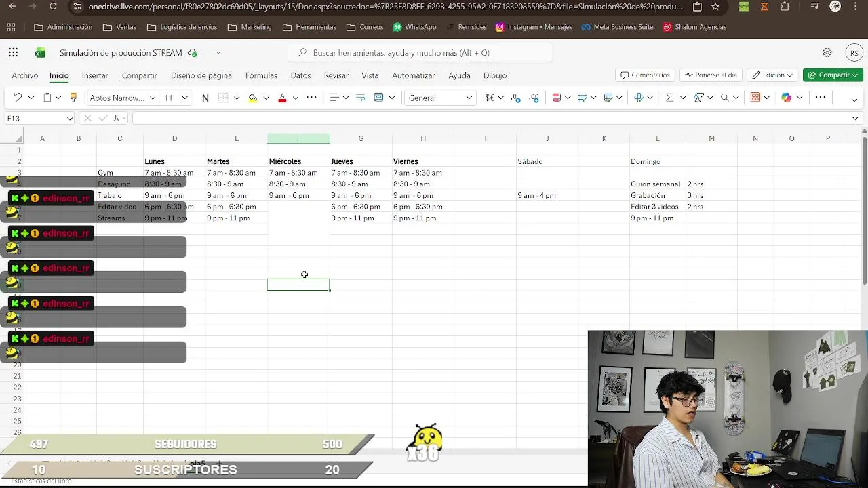Expand the font color dropdown arrow
Viewport: 868px width, 488px height.
click(x=295, y=98)
